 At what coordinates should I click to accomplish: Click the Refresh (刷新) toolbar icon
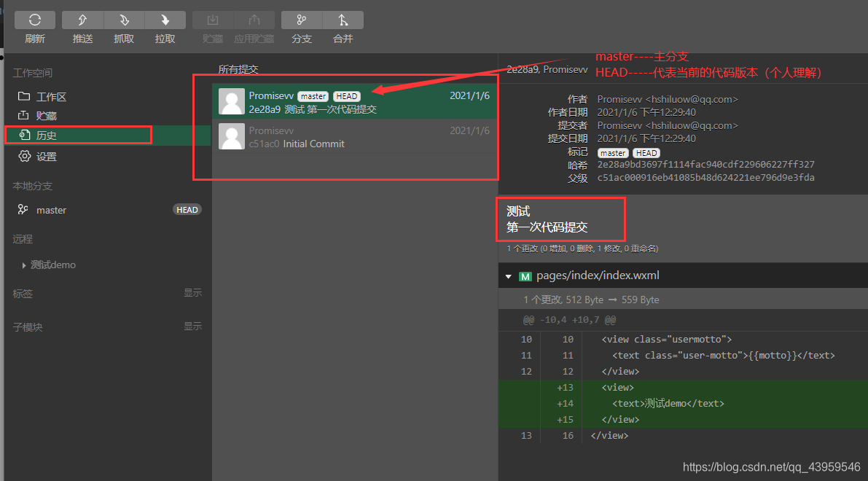pos(35,20)
